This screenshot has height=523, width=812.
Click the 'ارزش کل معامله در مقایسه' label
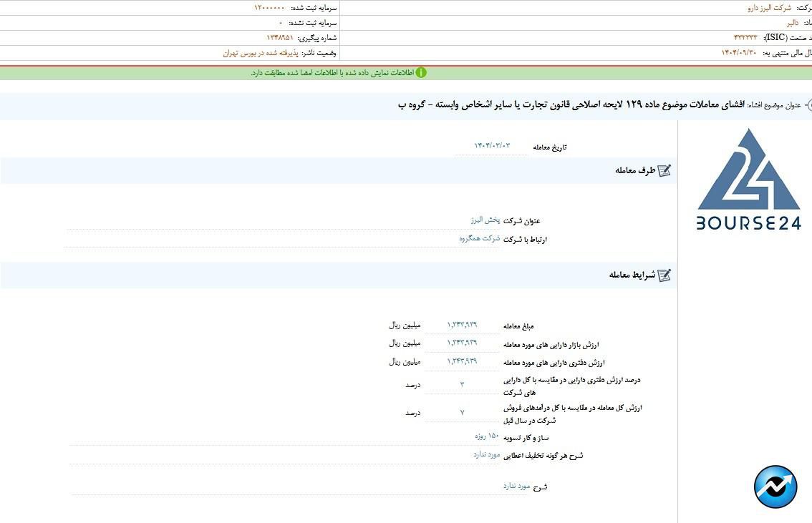click(573, 414)
